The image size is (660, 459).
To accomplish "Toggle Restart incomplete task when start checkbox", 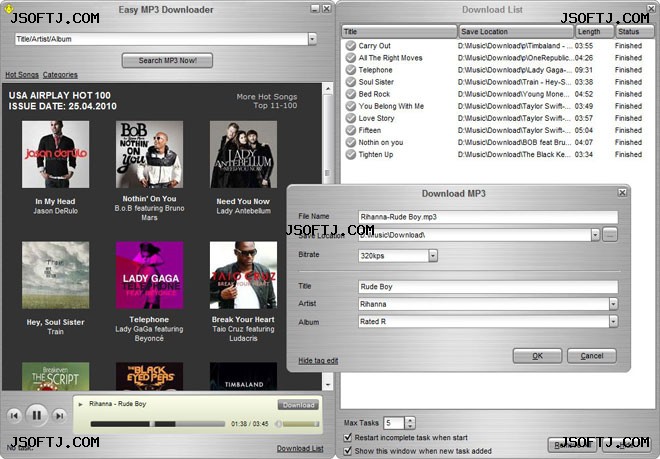I will tap(348, 438).
